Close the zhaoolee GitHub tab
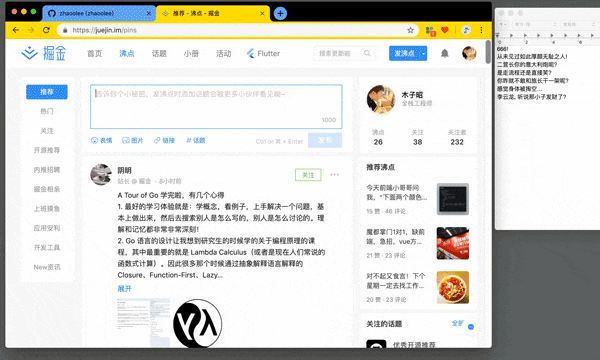This screenshot has height=360, width=600. [149, 13]
